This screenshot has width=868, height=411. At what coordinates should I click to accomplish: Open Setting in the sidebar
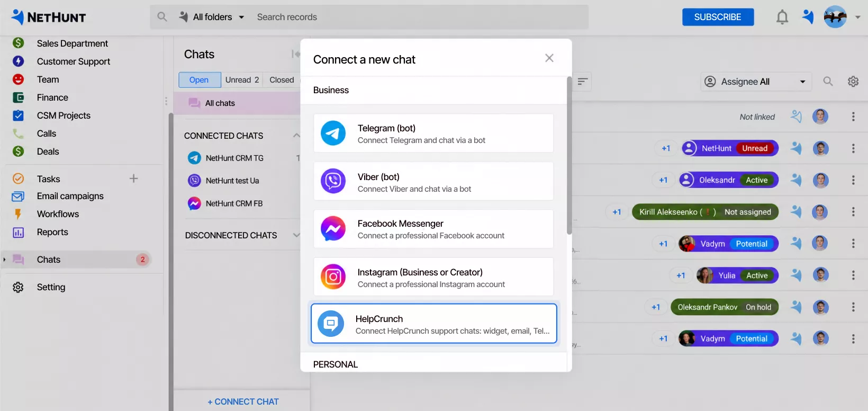tap(51, 287)
